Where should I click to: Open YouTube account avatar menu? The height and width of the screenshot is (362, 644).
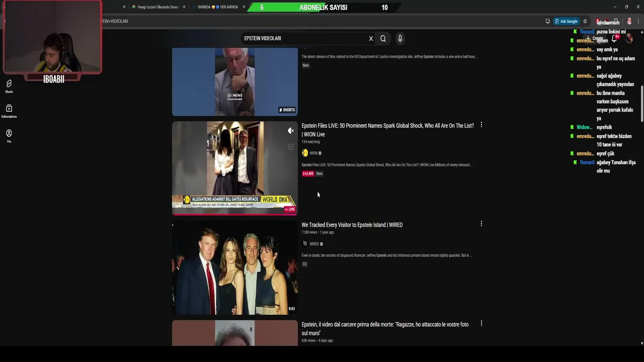(628, 39)
